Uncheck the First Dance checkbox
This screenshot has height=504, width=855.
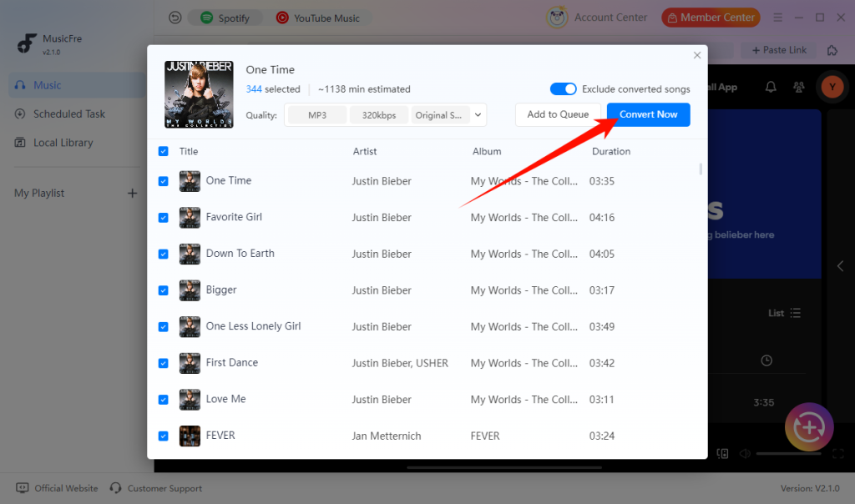click(x=163, y=364)
